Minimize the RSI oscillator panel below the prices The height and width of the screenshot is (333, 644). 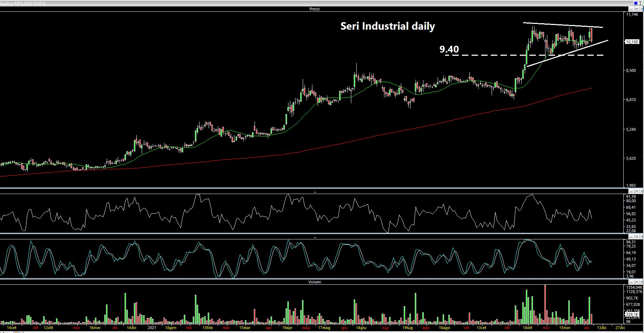click(631, 192)
